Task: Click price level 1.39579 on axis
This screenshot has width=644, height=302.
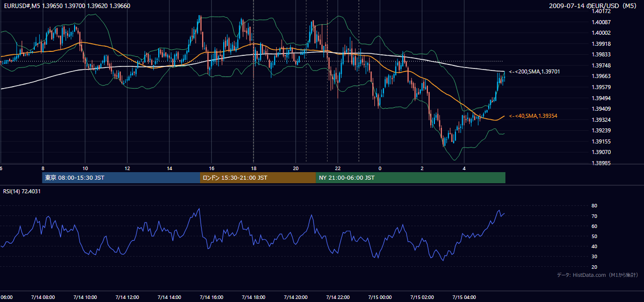Action: tap(602, 87)
